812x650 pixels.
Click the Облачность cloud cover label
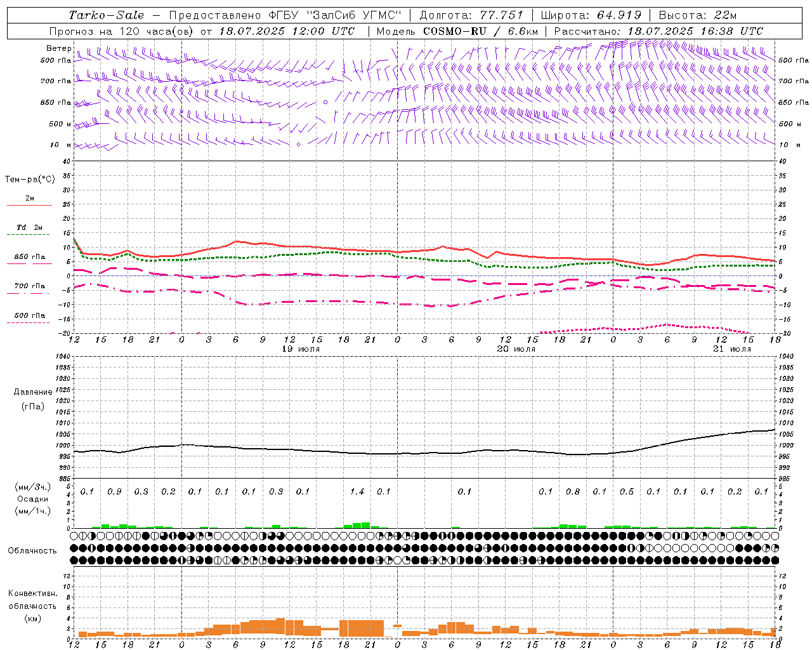click(32, 550)
